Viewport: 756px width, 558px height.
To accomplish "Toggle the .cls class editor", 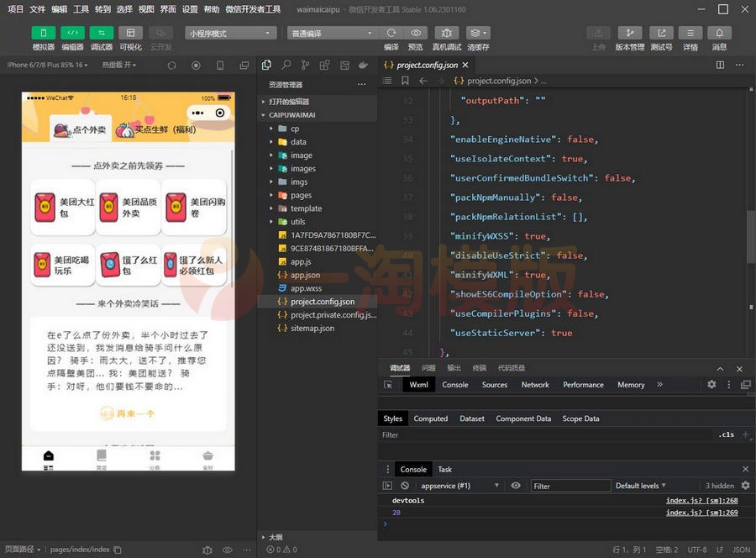I will tap(727, 434).
